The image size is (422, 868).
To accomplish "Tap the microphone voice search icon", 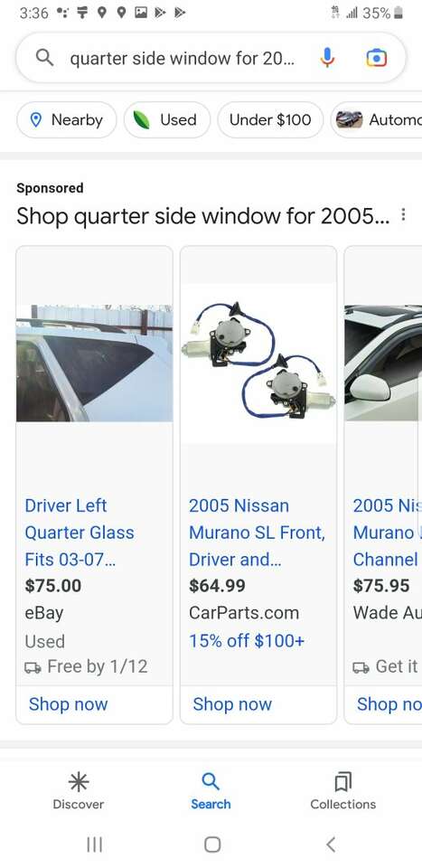I will coord(327,58).
